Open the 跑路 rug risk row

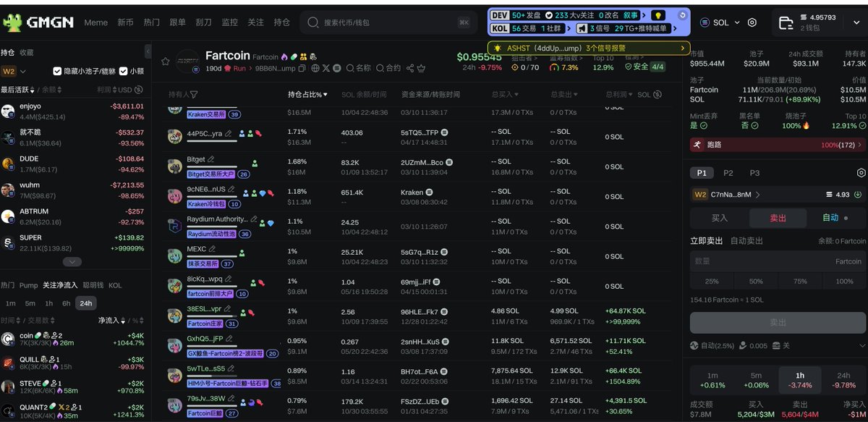click(x=778, y=145)
